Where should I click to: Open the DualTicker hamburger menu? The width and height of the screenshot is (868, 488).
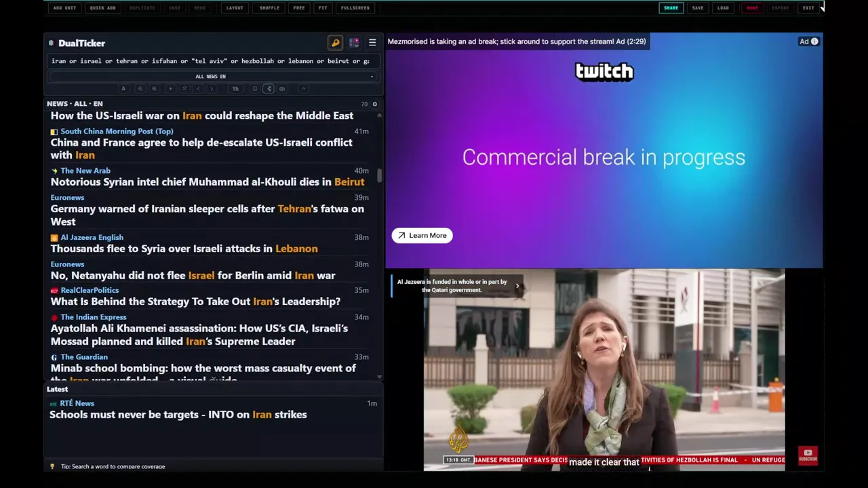pos(372,43)
